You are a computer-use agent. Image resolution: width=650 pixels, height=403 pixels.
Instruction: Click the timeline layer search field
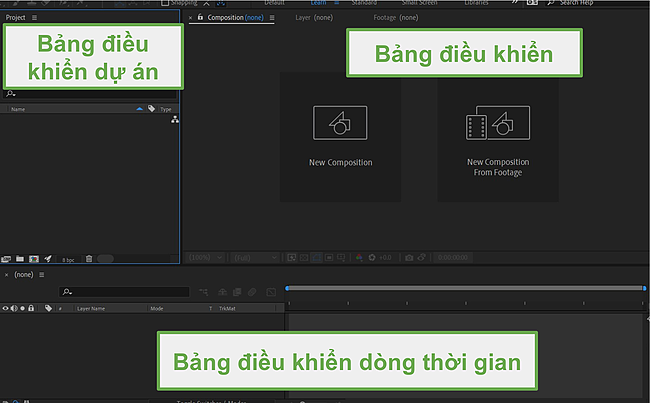[x=124, y=292]
